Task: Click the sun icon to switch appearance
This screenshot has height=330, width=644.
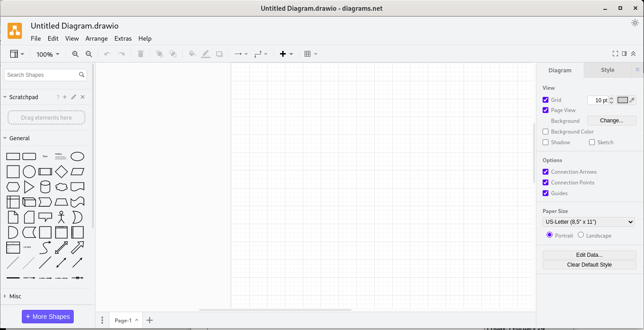Action: point(635,23)
